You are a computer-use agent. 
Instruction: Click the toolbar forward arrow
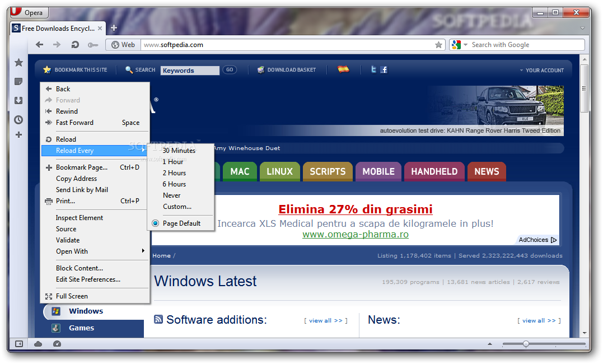tap(57, 45)
